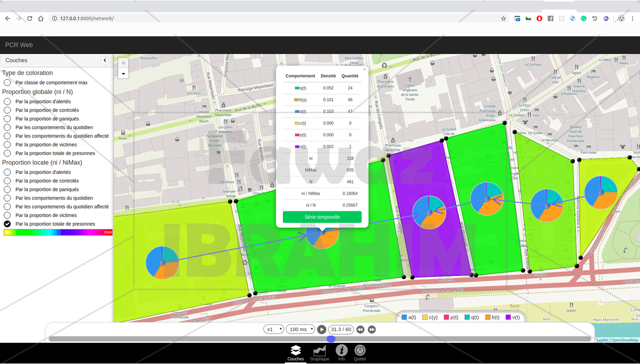Click the rightmost zone pie chart
This screenshot has height=364, width=640.
pyautogui.click(x=601, y=193)
